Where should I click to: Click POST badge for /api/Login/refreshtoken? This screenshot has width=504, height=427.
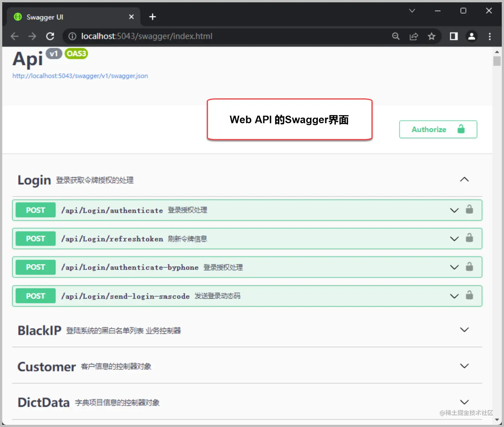pyautogui.click(x=36, y=239)
